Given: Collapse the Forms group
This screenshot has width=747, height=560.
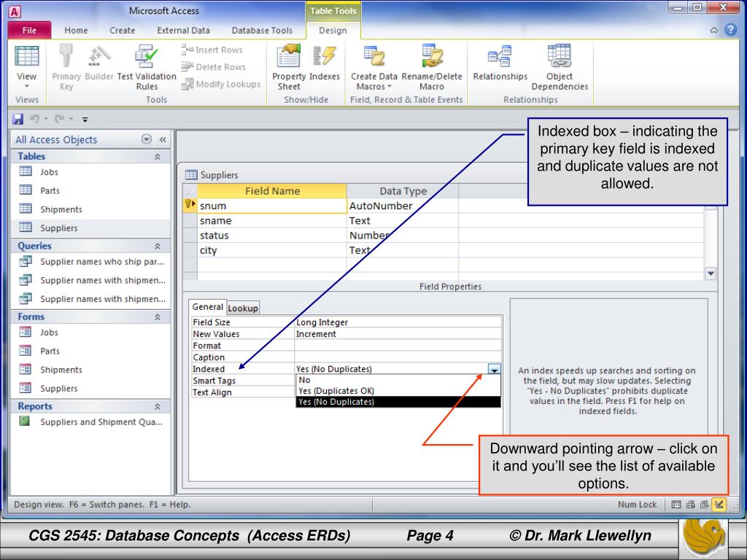Looking at the screenshot, I should [158, 316].
